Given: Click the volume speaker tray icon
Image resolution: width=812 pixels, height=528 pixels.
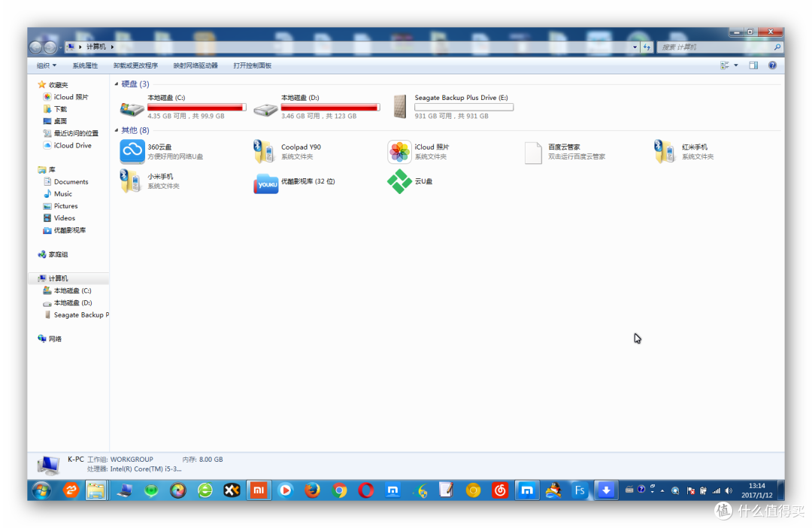Looking at the screenshot, I should point(729,490).
